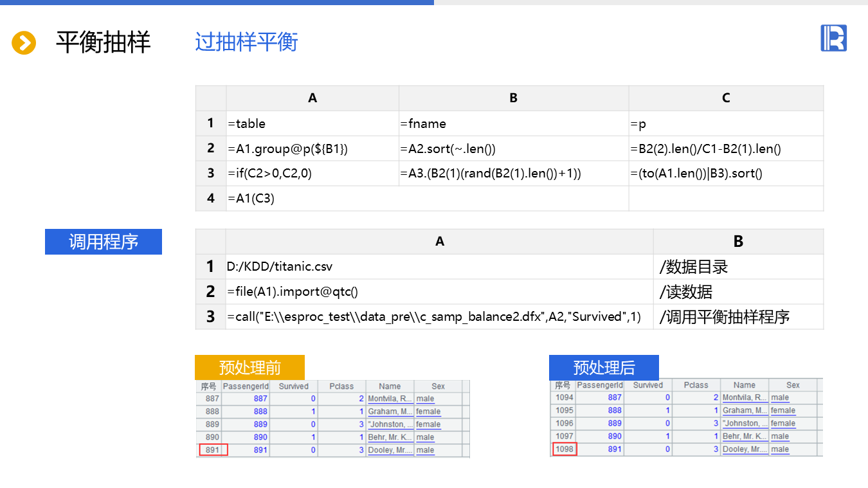
Task: Open Dooley name link in row 1098
Action: (745, 449)
